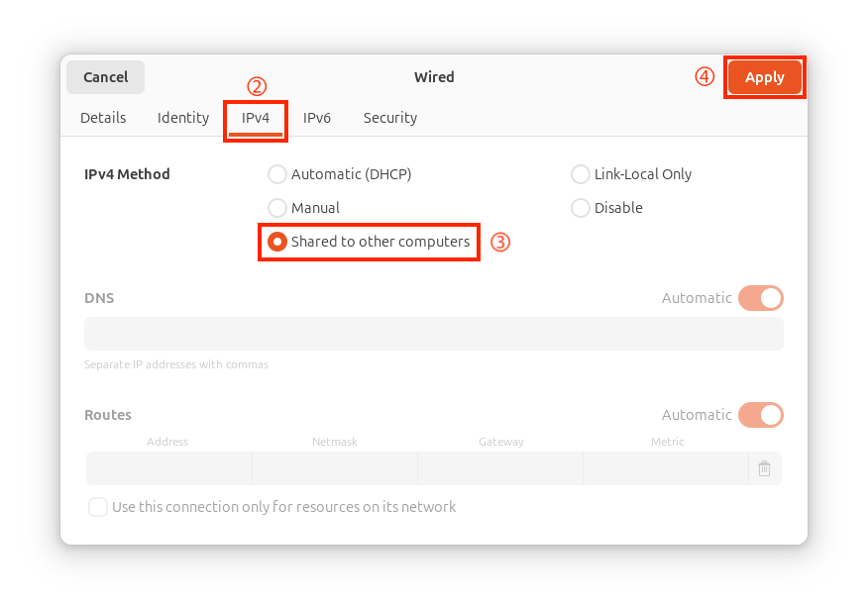Open the Details tab

pyautogui.click(x=103, y=118)
